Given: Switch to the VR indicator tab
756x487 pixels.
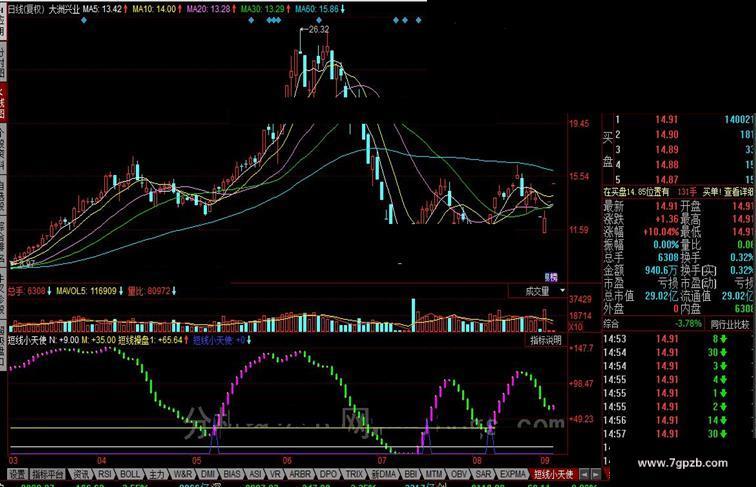Looking at the screenshot, I should tap(276, 474).
